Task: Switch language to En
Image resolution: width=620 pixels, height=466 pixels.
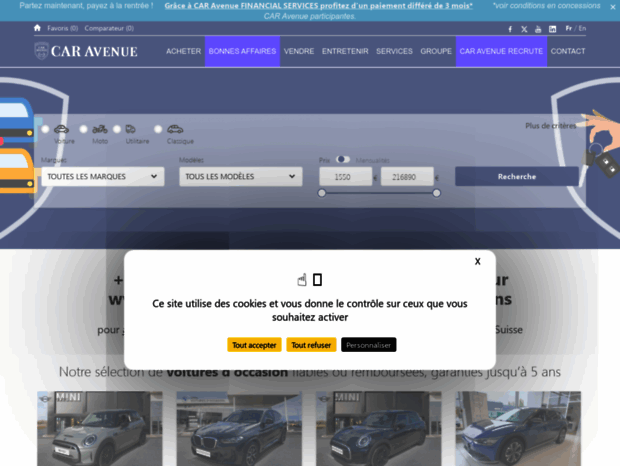Action: 582,28
